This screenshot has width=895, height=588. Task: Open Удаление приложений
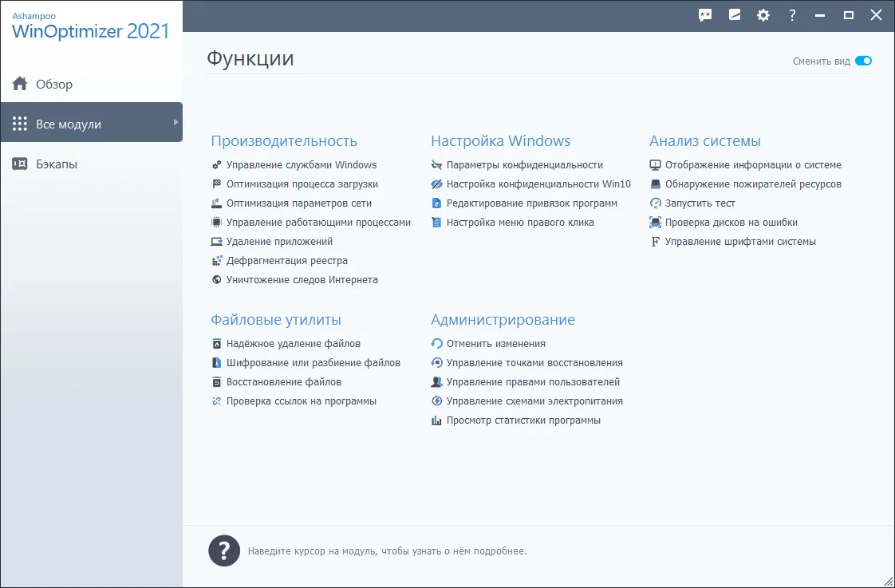point(280,242)
